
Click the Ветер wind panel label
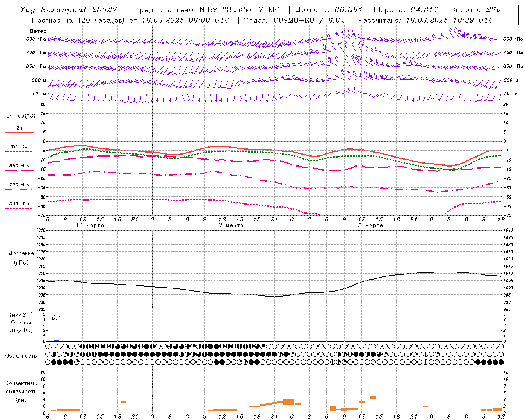[38, 31]
